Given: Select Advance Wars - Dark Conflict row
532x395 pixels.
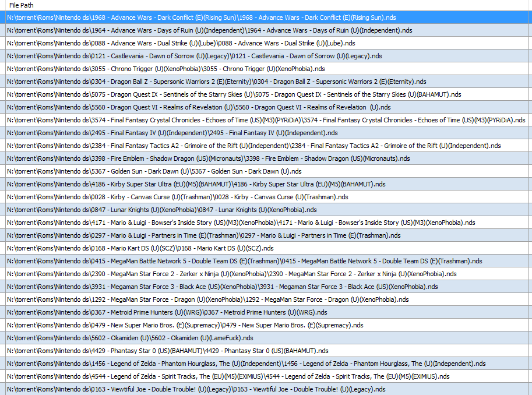Looking at the screenshot, I should click(267, 17).
